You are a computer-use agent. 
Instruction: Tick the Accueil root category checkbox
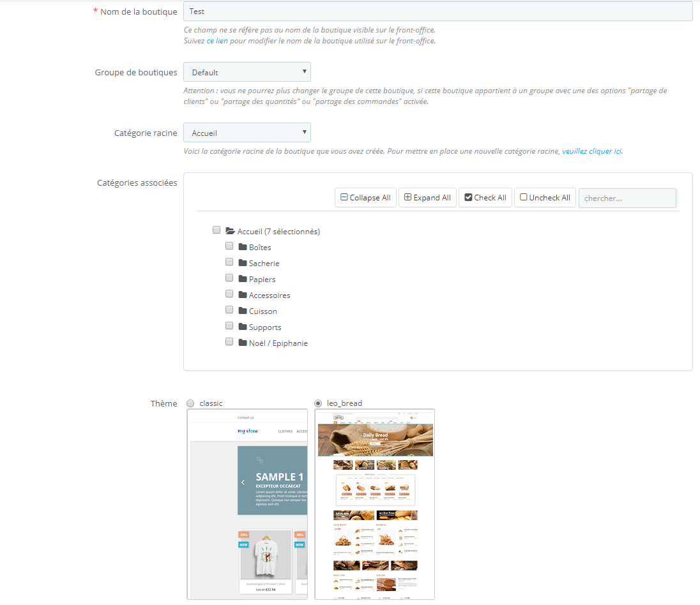pos(217,230)
